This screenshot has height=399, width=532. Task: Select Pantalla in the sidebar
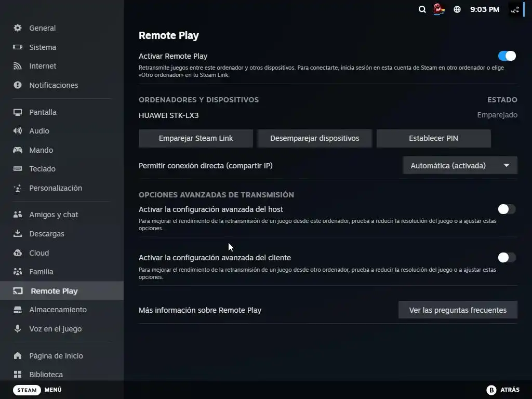pos(62,112)
